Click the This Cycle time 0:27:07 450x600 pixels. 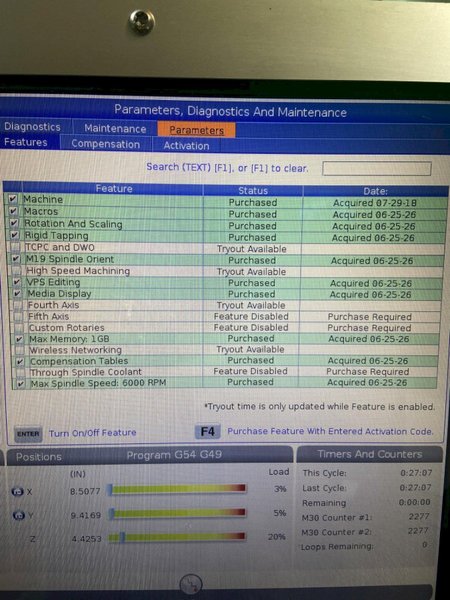tap(416, 473)
